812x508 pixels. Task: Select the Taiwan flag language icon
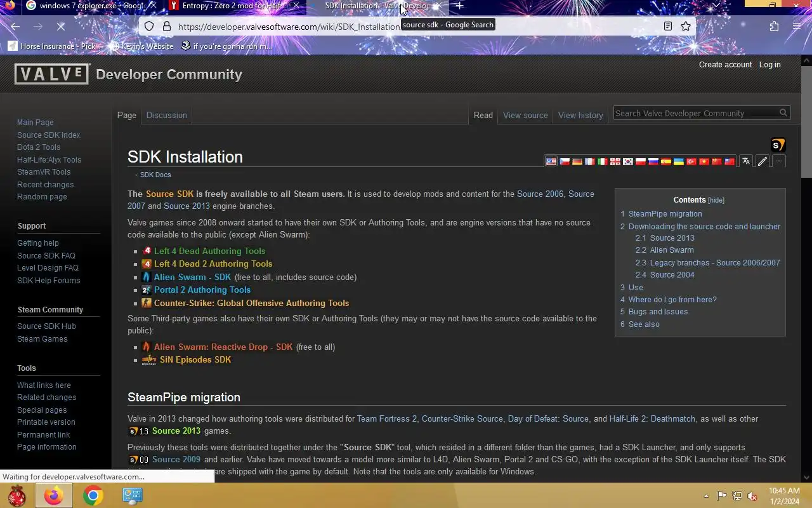pyautogui.click(x=730, y=161)
